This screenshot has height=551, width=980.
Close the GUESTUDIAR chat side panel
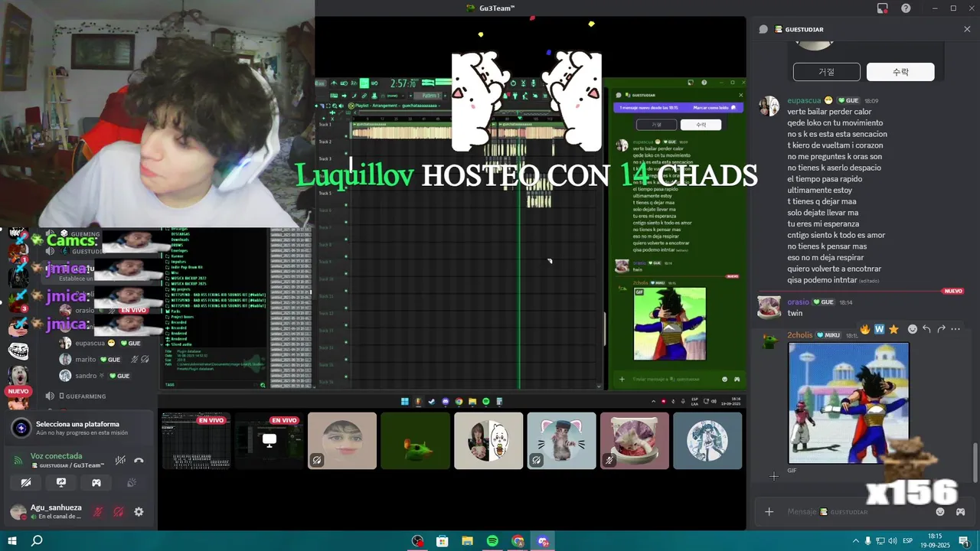coord(967,29)
